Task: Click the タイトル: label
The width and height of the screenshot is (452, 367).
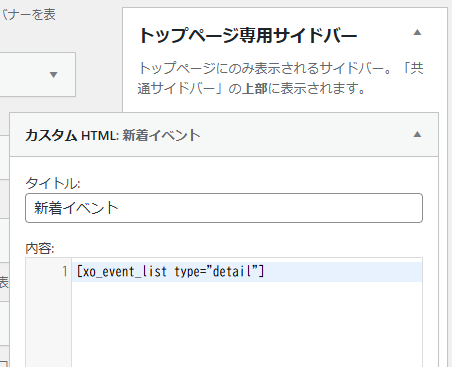Action: pos(53,183)
